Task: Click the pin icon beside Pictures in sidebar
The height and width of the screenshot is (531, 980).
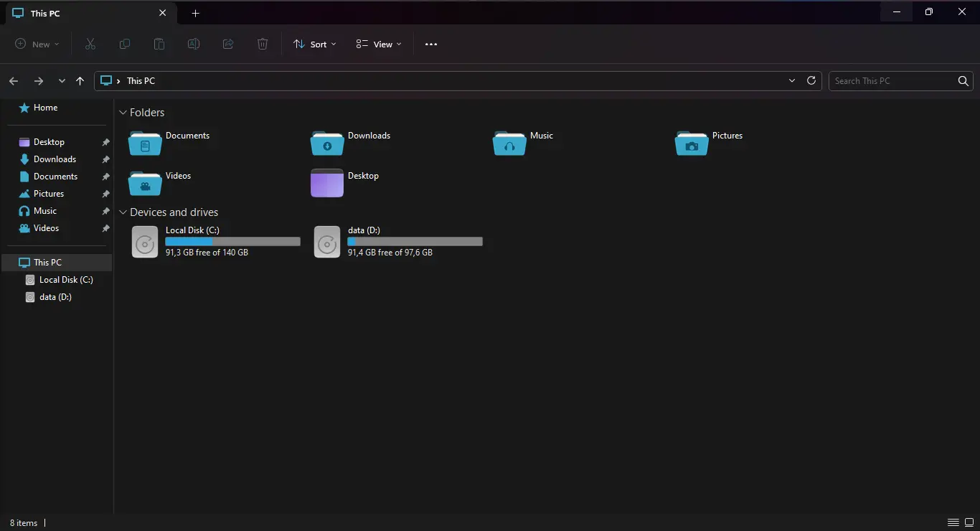Action: pos(105,193)
